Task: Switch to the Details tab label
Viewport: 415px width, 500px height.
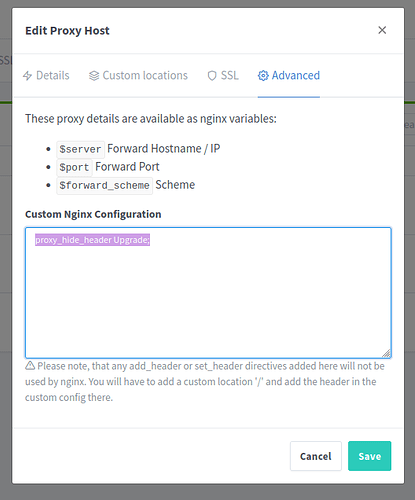Action: coord(53,75)
